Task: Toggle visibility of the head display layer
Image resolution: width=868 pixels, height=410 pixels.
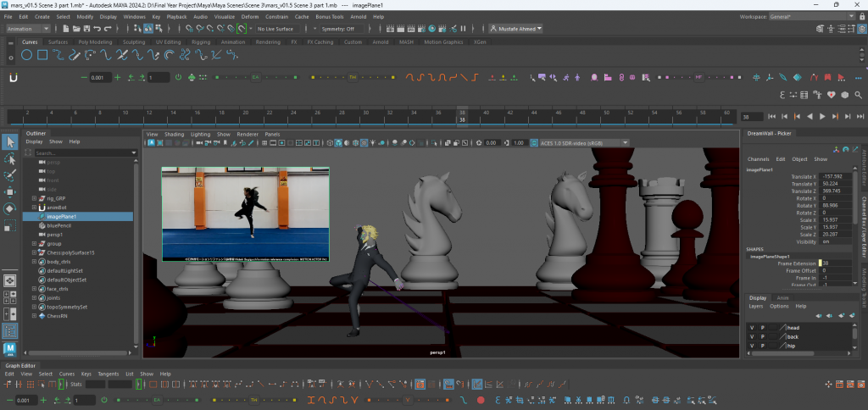Action: 751,327
